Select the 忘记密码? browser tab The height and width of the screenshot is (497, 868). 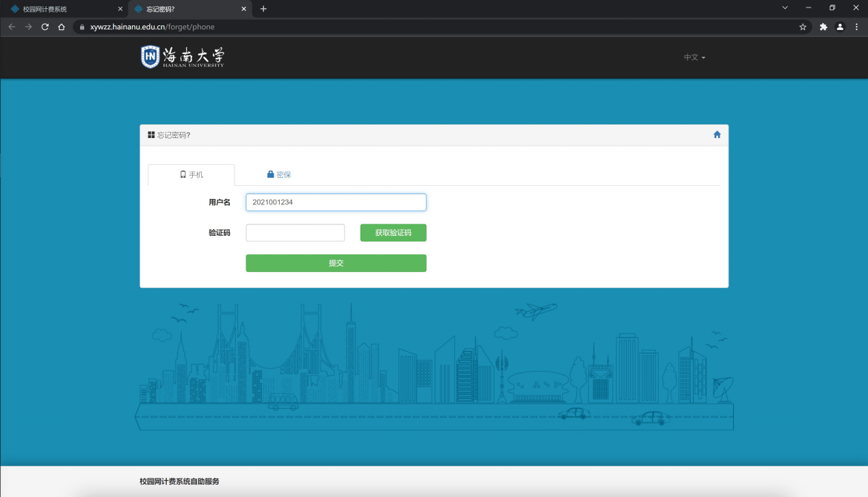pyautogui.click(x=189, y=9)
